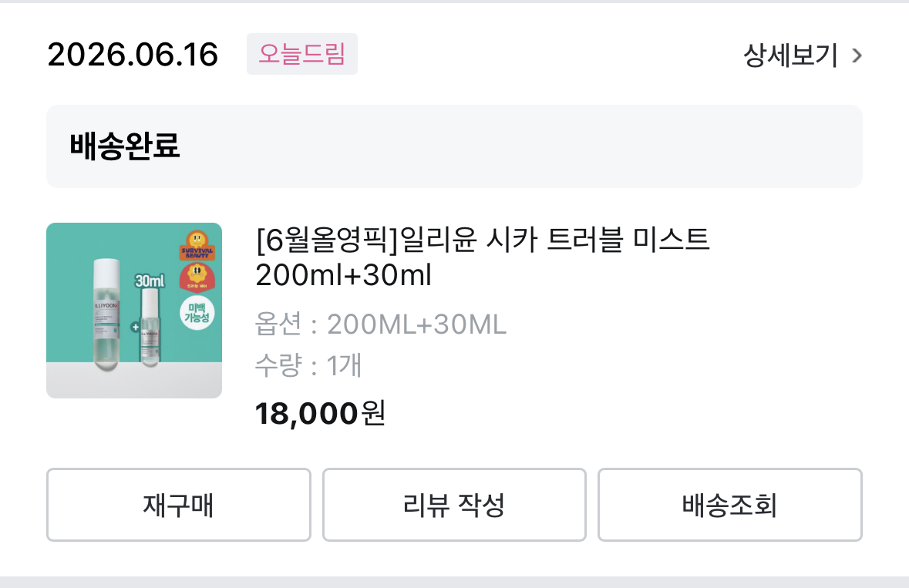Click the 18,000원 price text
The width and height of the screenshot is (909, 588).
click(320, 414)
